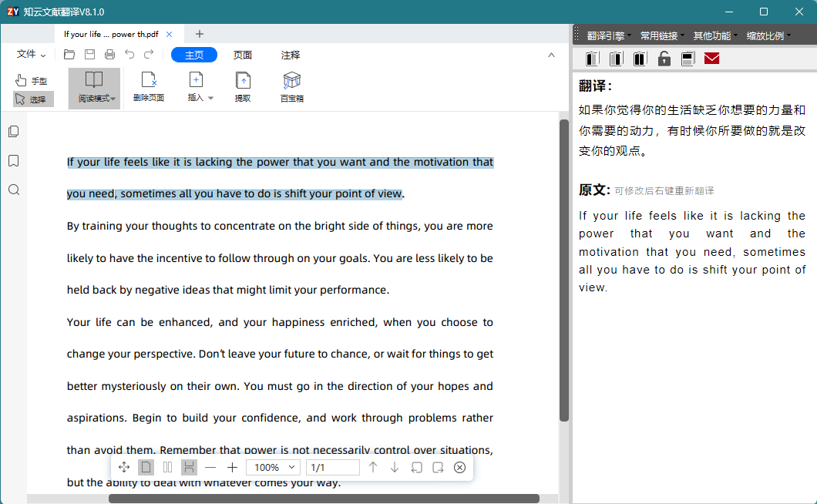Click the Delete Page (删除页面) icon
This screenshot has height=504, width=817.
click(x=149, y=87)
